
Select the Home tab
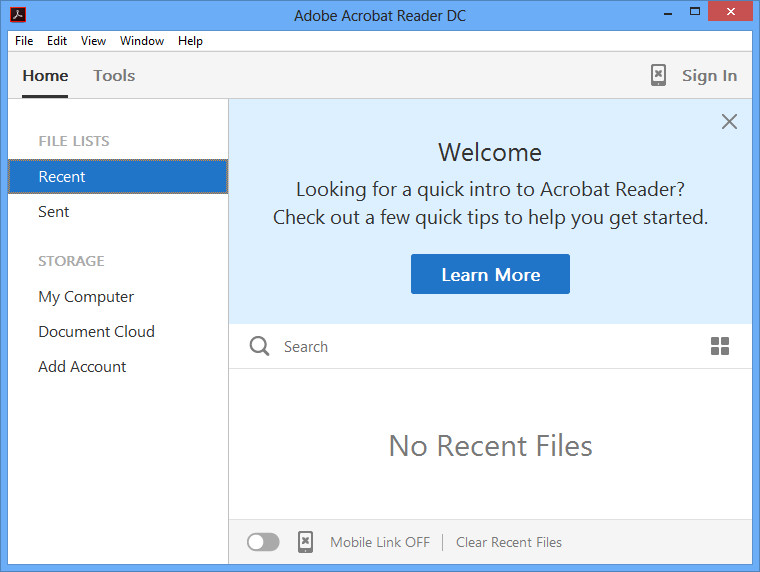pos(45,76)
